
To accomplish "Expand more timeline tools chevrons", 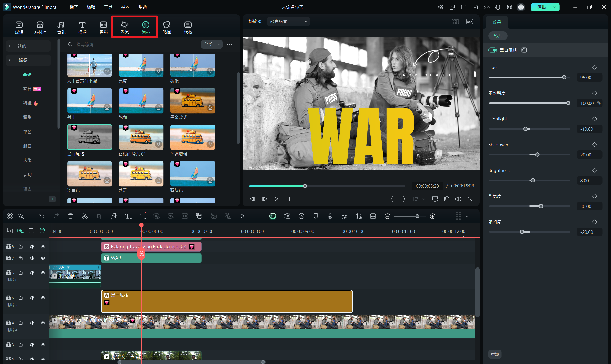I will [x=242, y=216].
